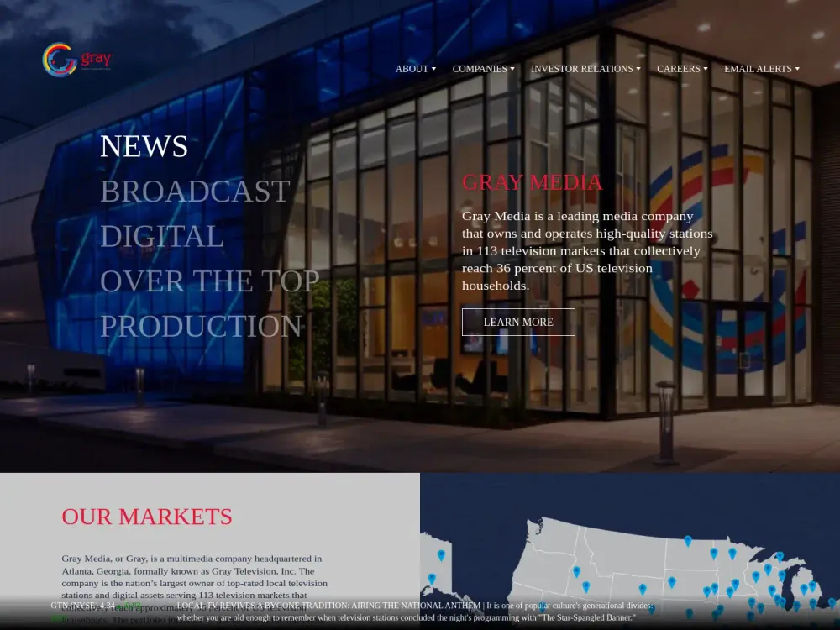
Task: Click the Alaska map pin marker
Action: point(441,555)
